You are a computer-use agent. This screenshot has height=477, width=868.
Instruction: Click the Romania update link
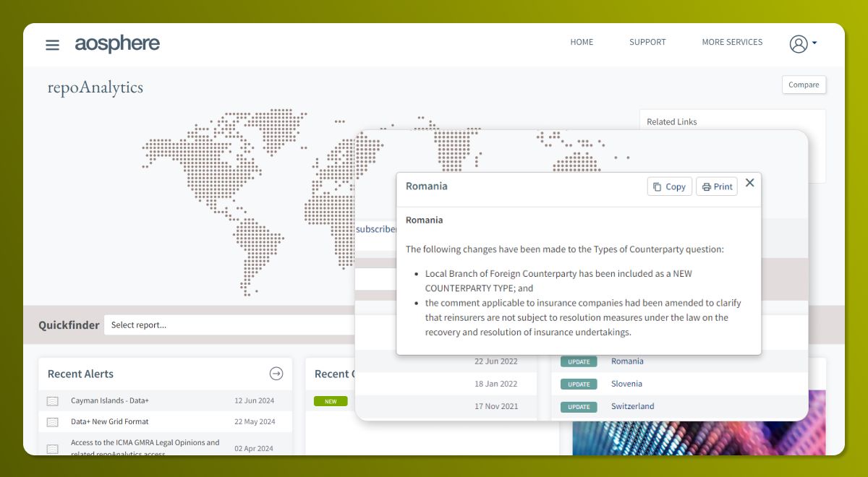coord(626,361)
